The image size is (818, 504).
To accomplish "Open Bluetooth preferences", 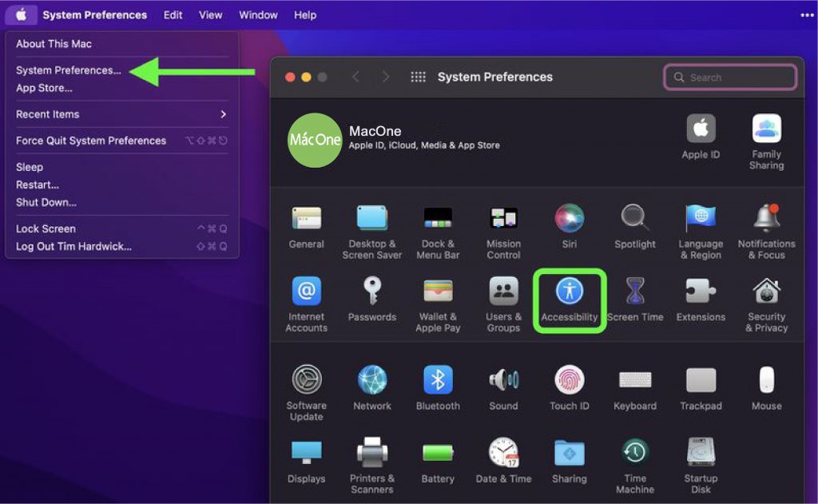I will [x=438, y=388].
